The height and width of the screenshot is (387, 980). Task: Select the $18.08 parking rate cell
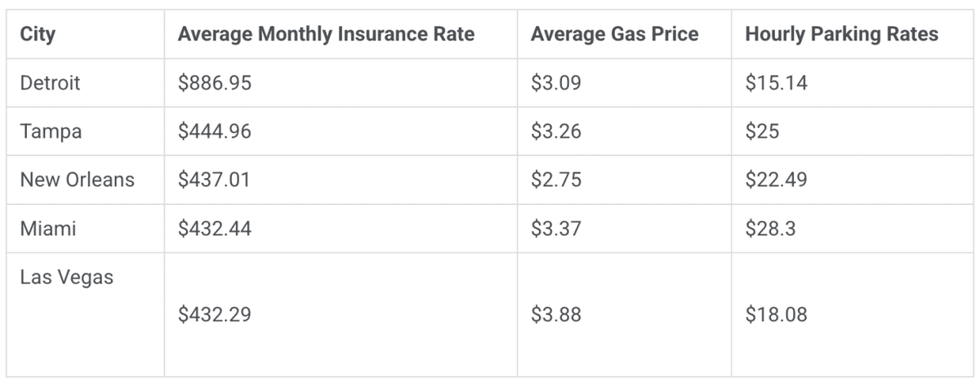coord(776,314)
